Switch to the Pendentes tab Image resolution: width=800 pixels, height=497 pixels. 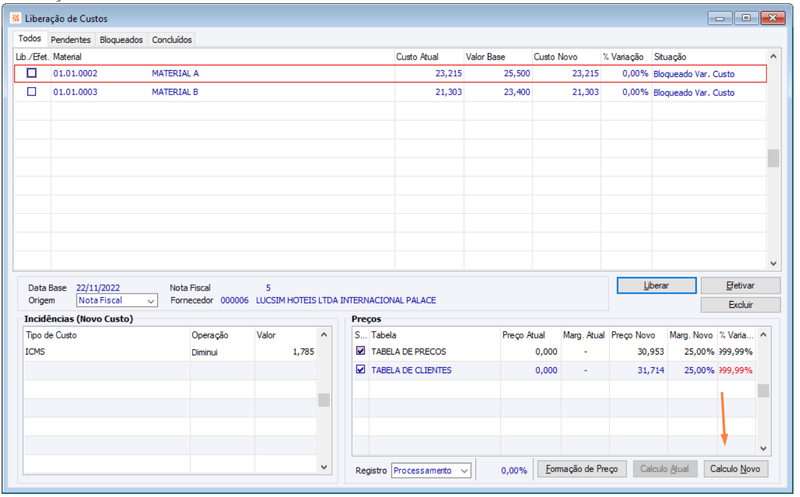click(70, 40)
